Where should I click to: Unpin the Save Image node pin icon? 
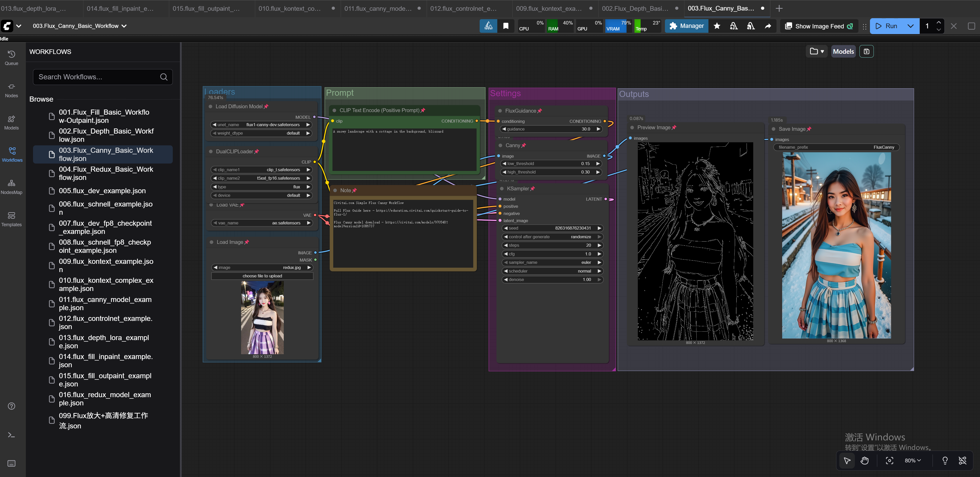click(810, 129)
